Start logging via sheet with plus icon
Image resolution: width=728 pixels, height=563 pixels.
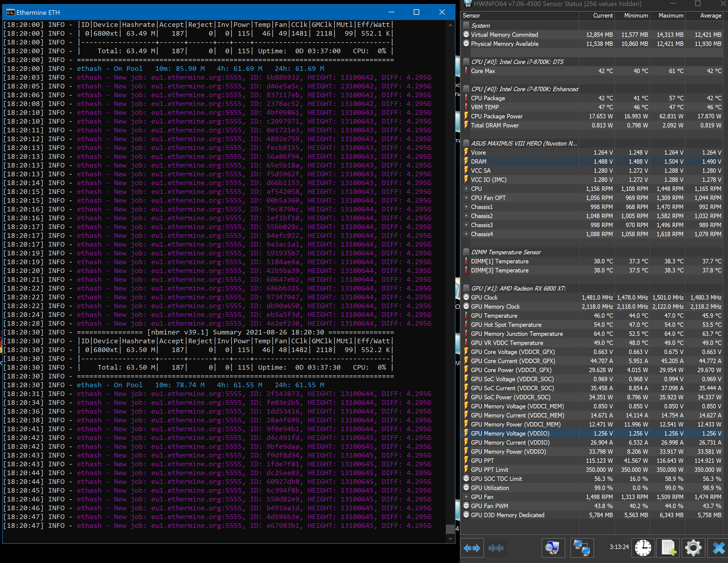(668, 548)
